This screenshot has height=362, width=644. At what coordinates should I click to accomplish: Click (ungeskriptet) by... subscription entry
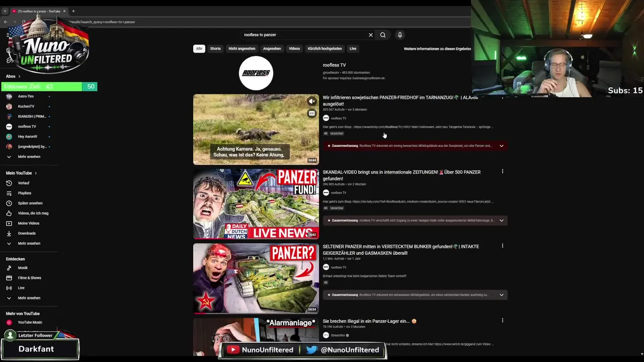tap(27, 147)
